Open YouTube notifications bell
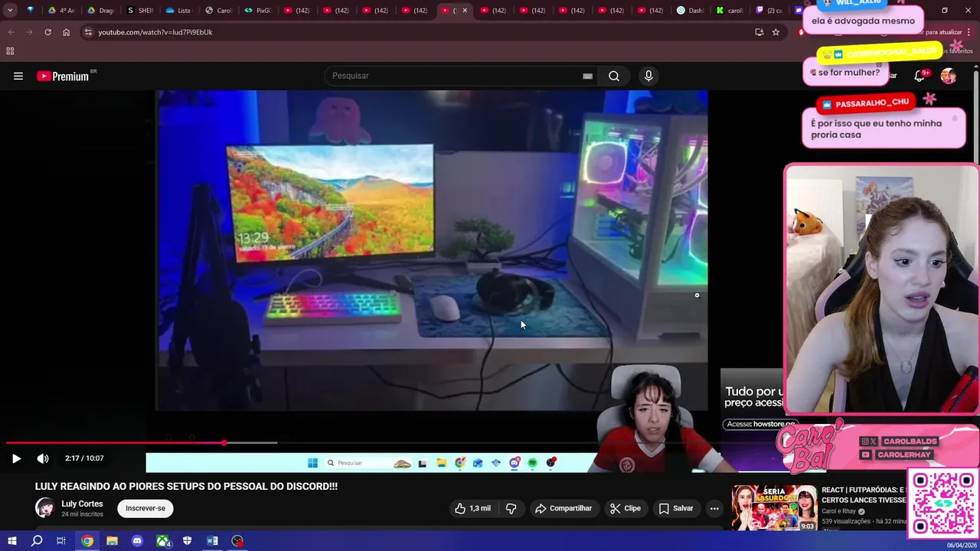The image size is (980, 551). click(920, 76)
